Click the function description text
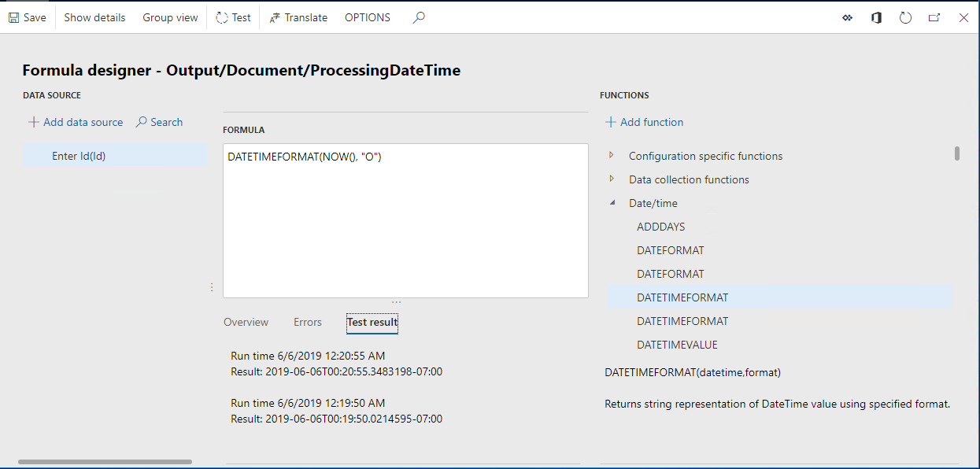 pyautogui.click(x=778, y=404)
